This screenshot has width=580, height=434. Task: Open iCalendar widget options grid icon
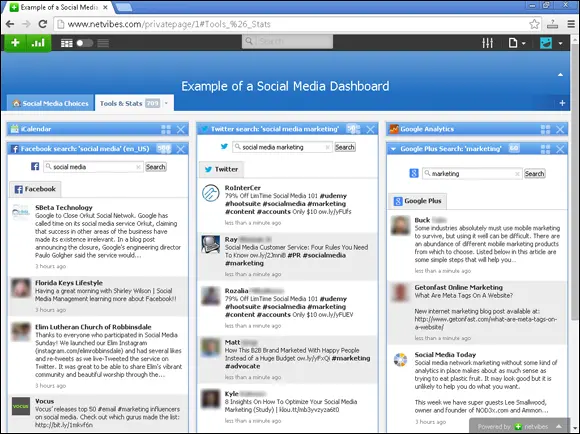click(166, 129)
